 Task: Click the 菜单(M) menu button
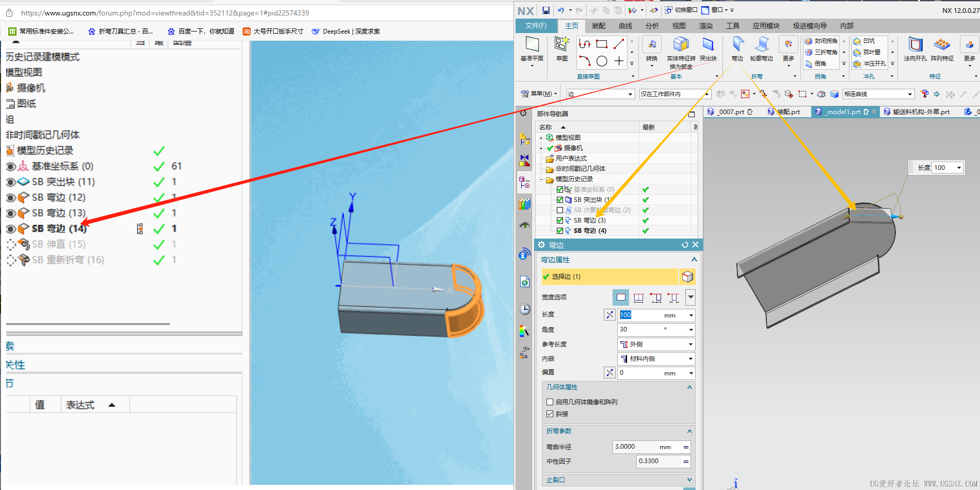pos(539,94)
